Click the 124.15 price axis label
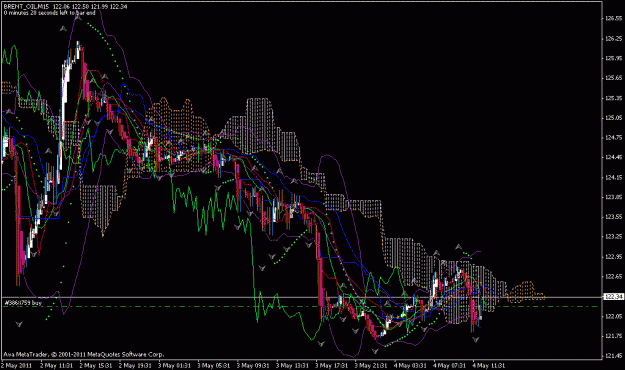The width and height of the screenshot is (625, 370). click(614, 177)
